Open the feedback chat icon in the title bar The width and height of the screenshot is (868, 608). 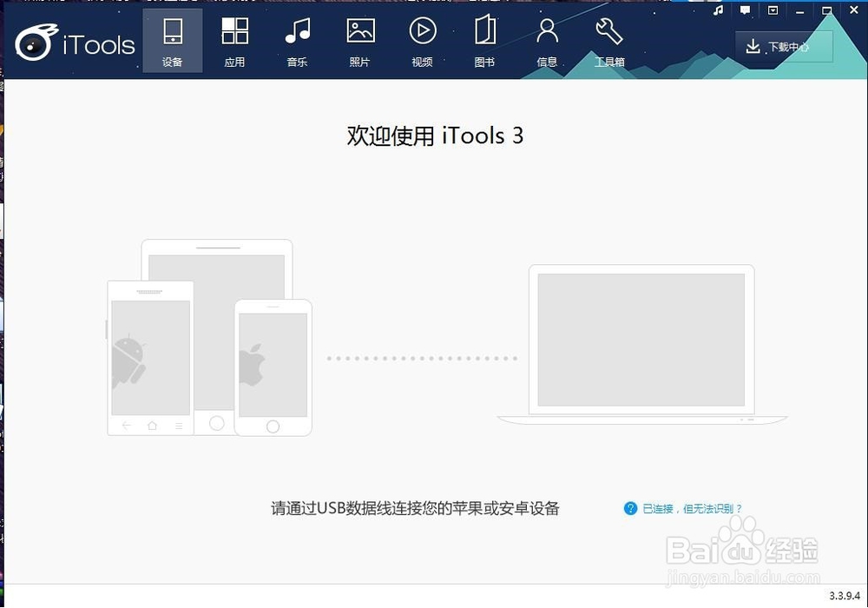745,10
